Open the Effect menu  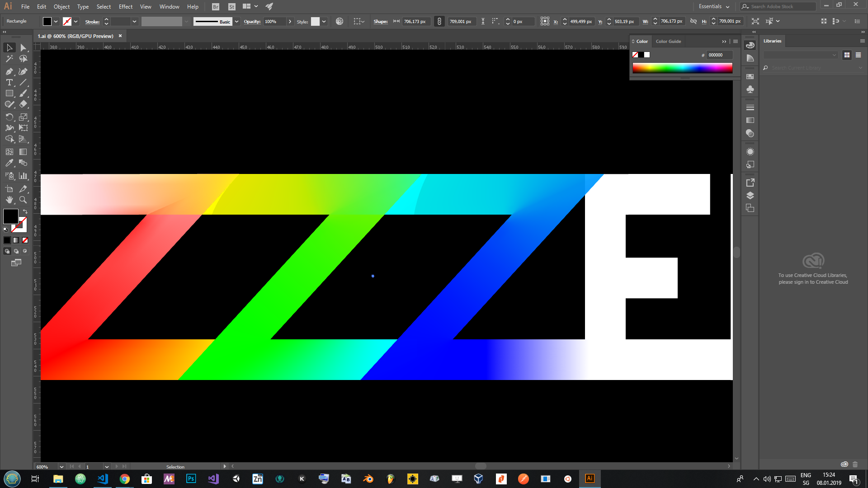pyautogui.click(x=126, y=6)
